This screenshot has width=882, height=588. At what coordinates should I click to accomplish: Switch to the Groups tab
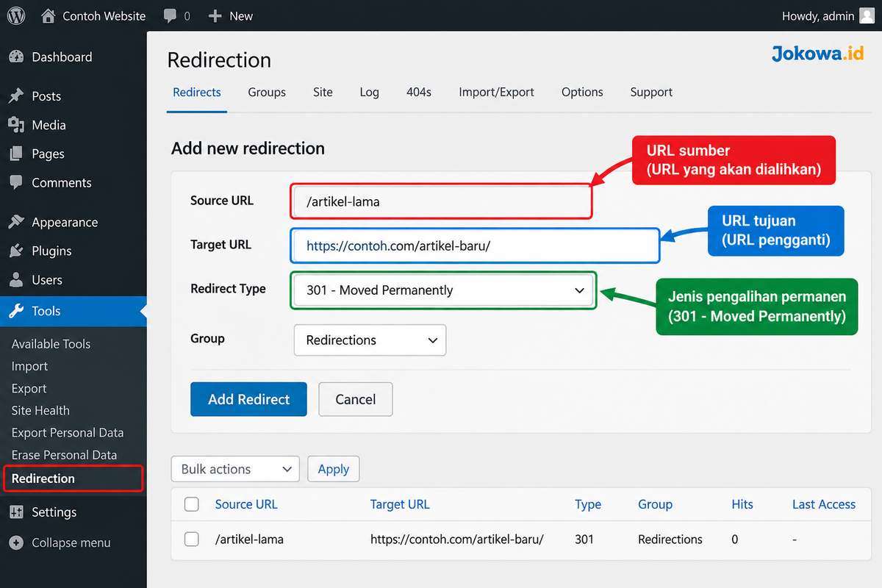(x=267, y=92)
